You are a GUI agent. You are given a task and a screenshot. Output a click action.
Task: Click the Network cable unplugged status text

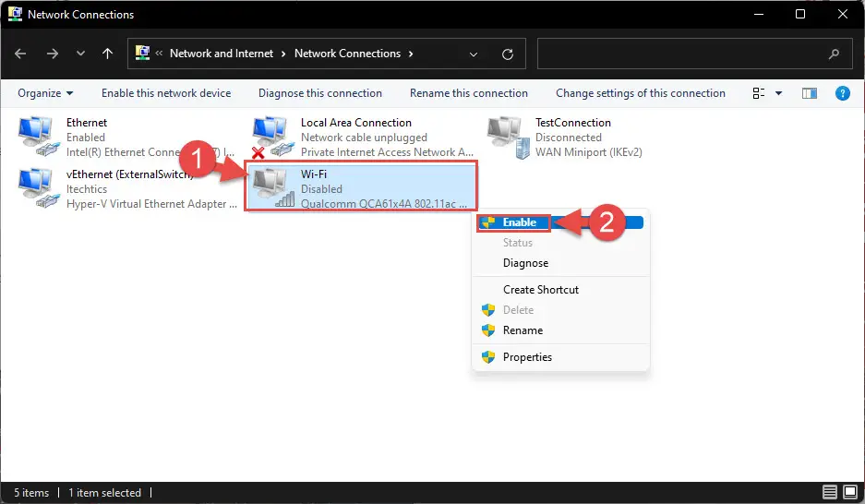[x=364, y=138]
